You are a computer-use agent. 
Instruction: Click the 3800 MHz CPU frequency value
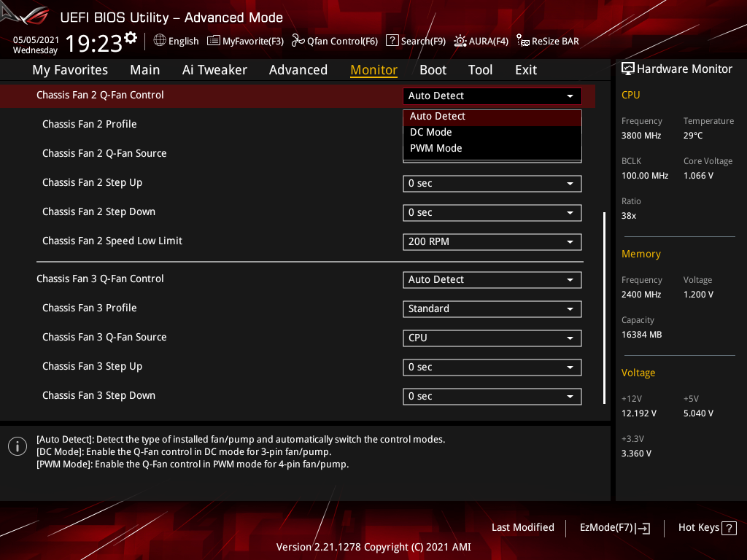coord(640,136)
